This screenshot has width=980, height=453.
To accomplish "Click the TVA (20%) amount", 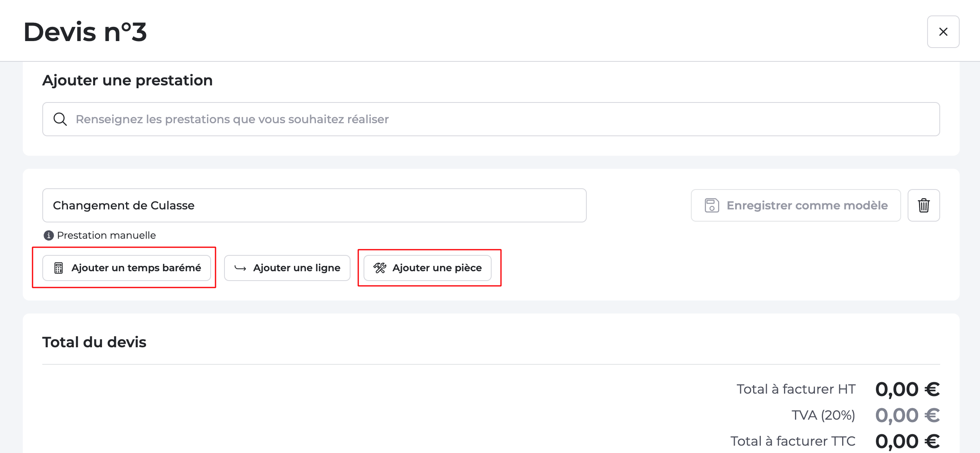I will [907, 415].
